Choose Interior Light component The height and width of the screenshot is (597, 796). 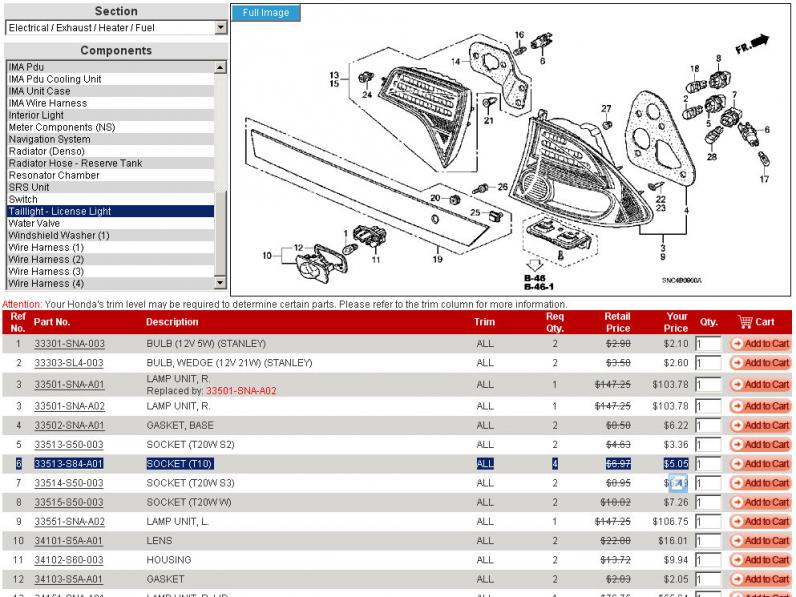[110, 115]
